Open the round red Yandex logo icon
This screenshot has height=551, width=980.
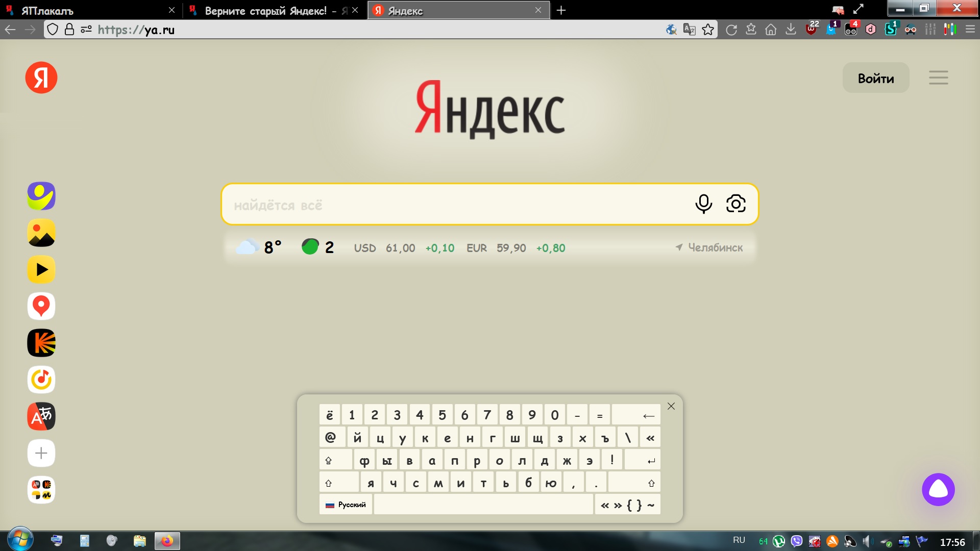41,78
